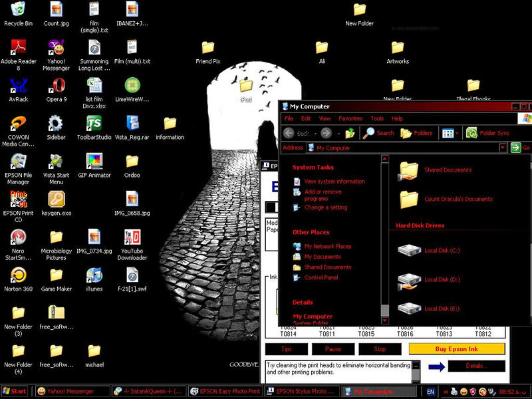This screenshot has height=399, width=532.
Task: Open the View menu
Action: tap(325, 118)
